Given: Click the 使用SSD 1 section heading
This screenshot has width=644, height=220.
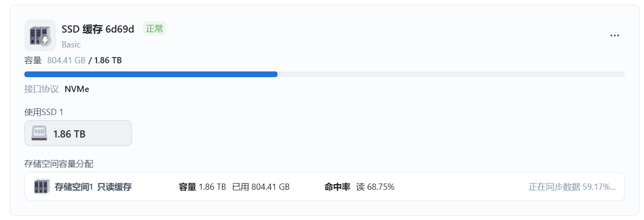Looking at the screenshot, I should (44, 112).
